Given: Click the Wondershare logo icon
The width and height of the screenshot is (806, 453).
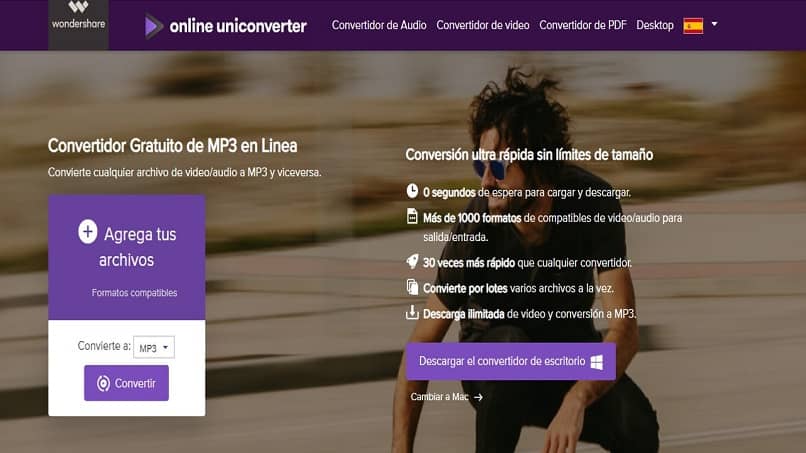Looking at the screenshot, I should click(78, 7).
